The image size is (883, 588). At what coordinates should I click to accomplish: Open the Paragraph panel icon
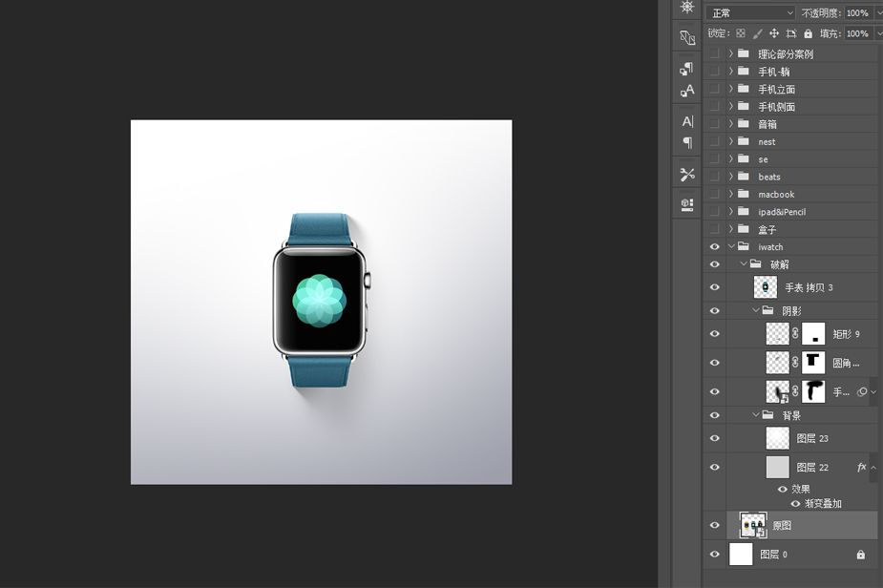point(687,142)
